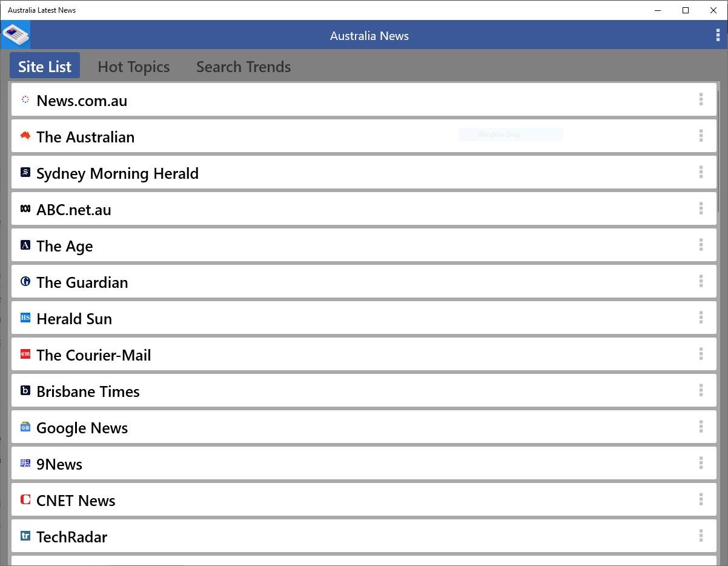This screenshot has height=566, width=728.
Task: Click the site list vertical scrollbar thumb
Action: click(x=718, y=151)
